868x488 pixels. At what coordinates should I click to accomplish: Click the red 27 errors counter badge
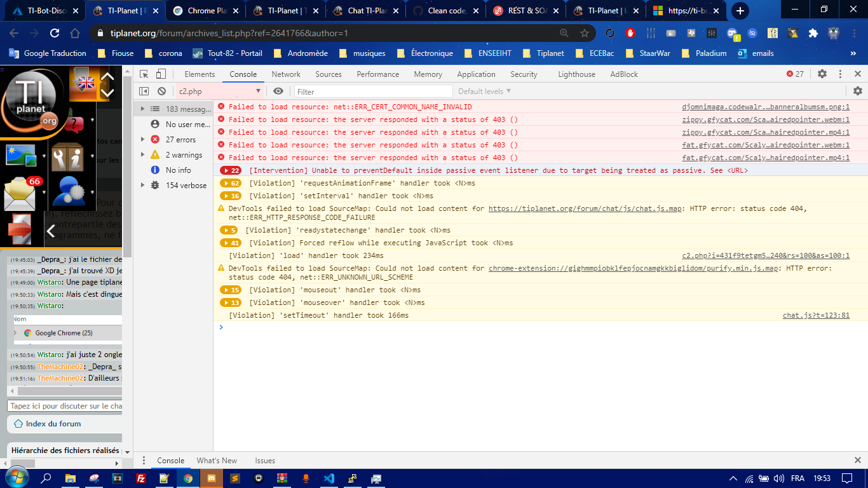pos(795,74)
